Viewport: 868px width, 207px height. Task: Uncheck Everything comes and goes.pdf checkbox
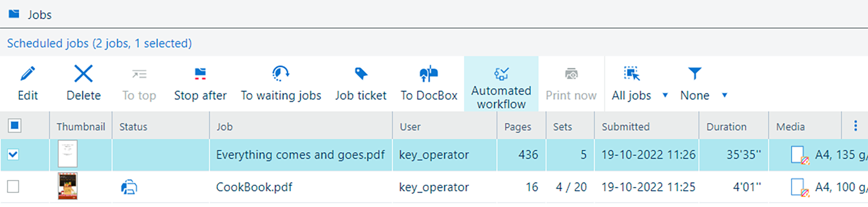[13, 155]
